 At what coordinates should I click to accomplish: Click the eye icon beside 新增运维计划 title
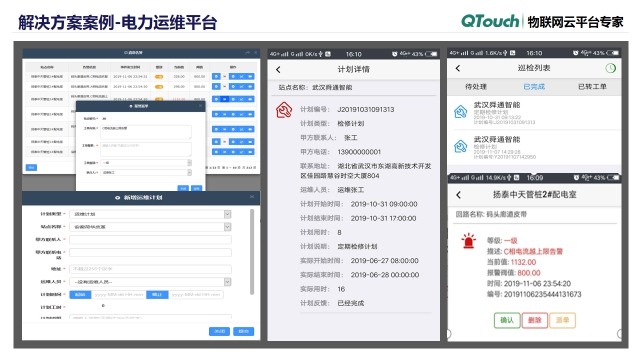pyautogui.click(x=118, y=198)
